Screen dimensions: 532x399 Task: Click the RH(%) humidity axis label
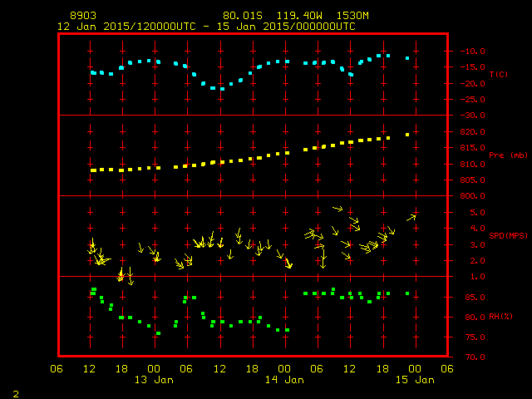pyautogui.click(x=500, y=317)
